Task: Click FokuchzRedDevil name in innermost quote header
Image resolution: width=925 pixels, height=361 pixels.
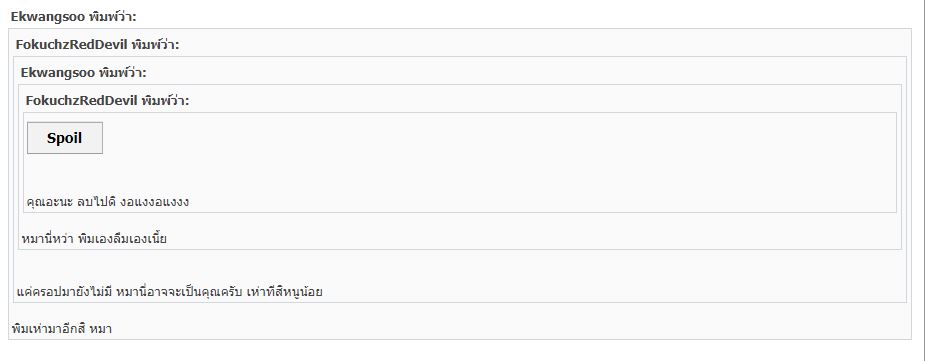Action: click(82, 101)
